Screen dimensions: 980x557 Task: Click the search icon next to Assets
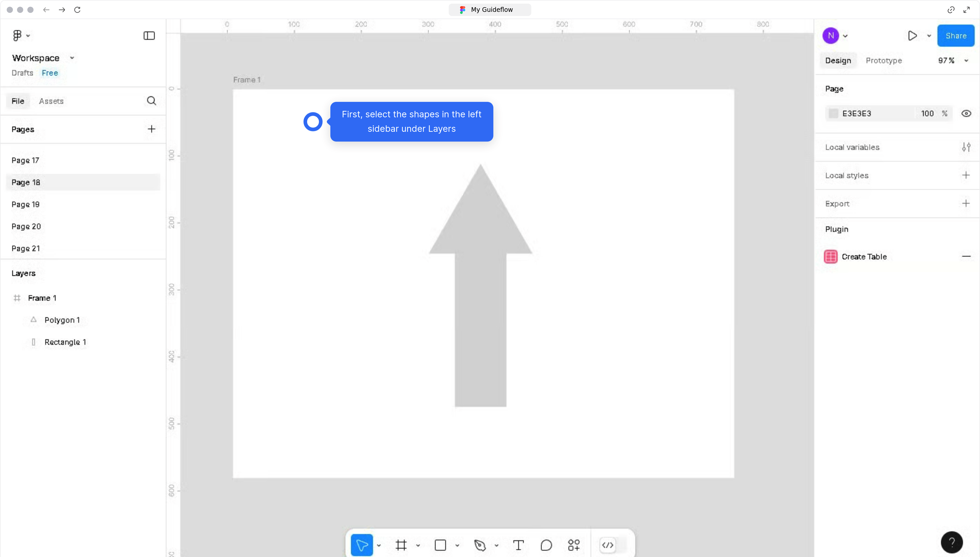(x=151, y=101)
